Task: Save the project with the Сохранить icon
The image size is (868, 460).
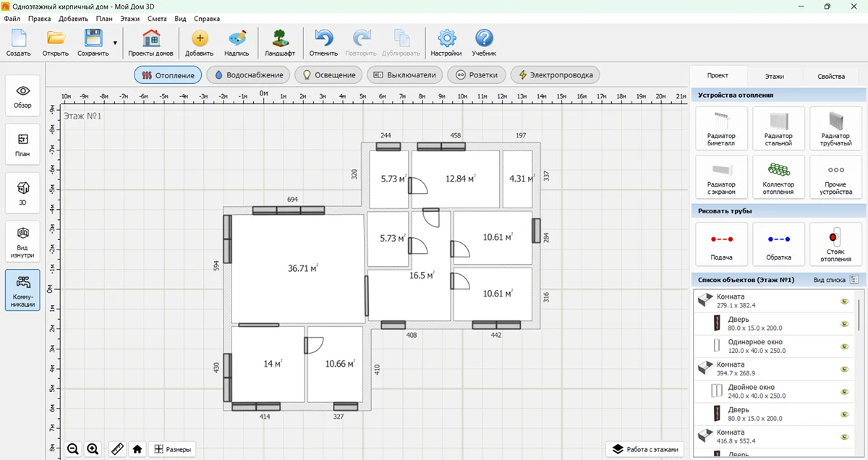Action: [93, 43]
